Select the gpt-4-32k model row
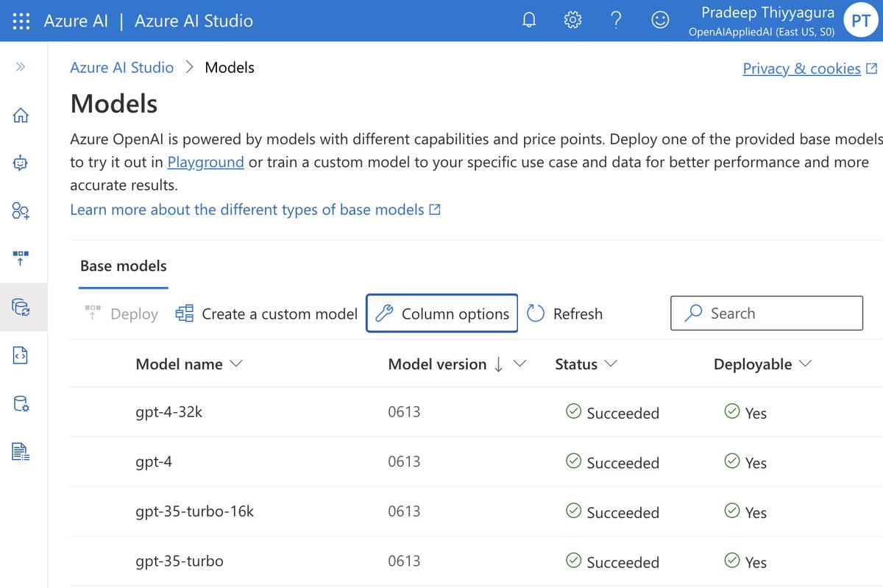883x588 pixels. point(476,412)
